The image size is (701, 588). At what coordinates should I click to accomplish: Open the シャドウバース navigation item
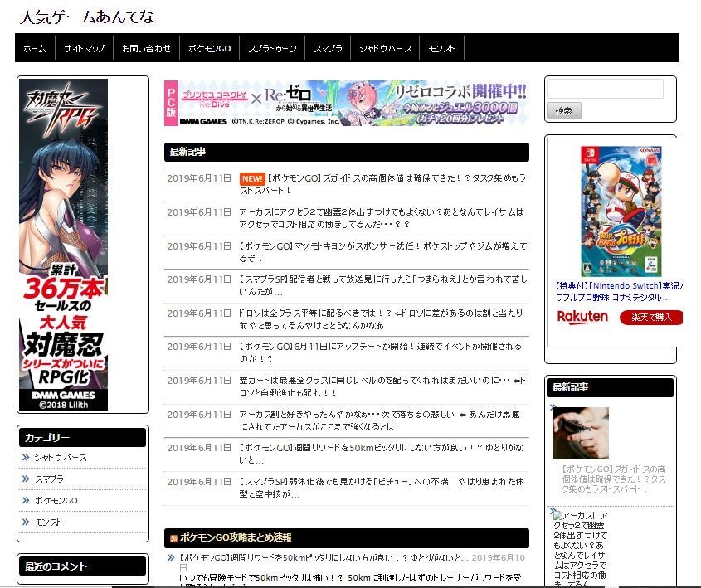[x=386, y=48]
